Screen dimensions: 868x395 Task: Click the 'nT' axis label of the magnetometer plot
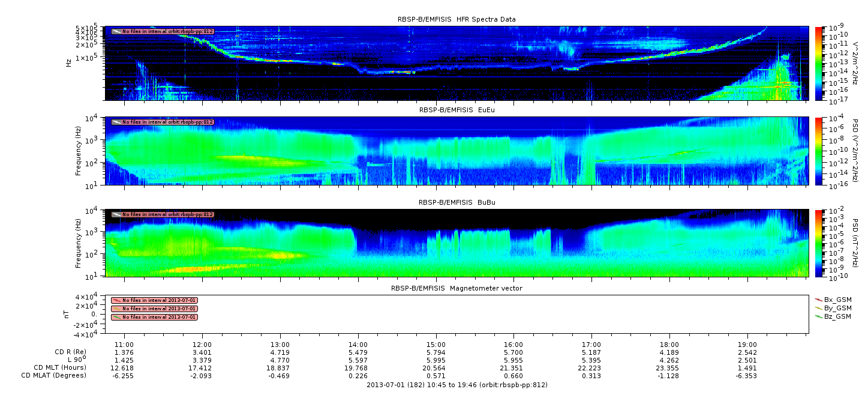click(x=68, y=314)
